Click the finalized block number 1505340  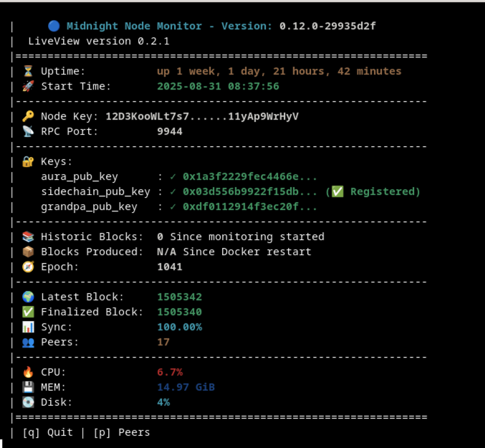click(179, 312)
